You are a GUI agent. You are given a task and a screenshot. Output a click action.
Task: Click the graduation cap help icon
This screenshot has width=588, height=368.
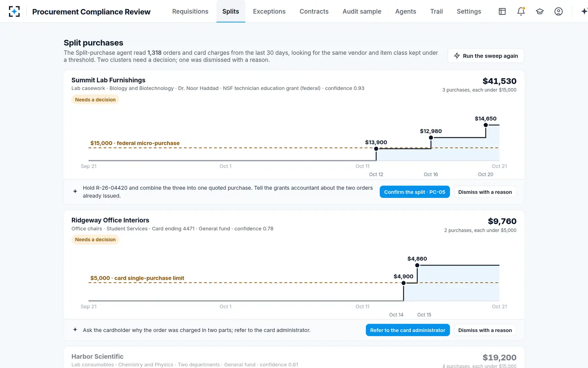(x=540, y=11)
